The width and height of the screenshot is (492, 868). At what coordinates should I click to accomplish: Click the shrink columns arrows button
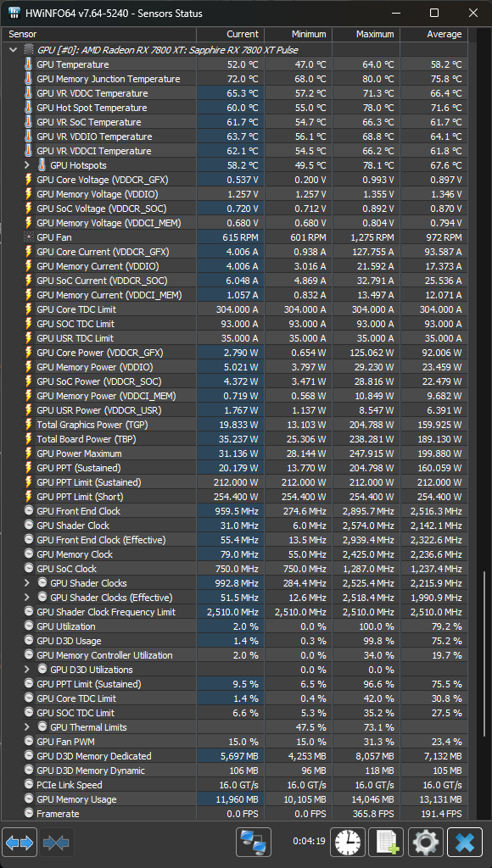point(57,843)
